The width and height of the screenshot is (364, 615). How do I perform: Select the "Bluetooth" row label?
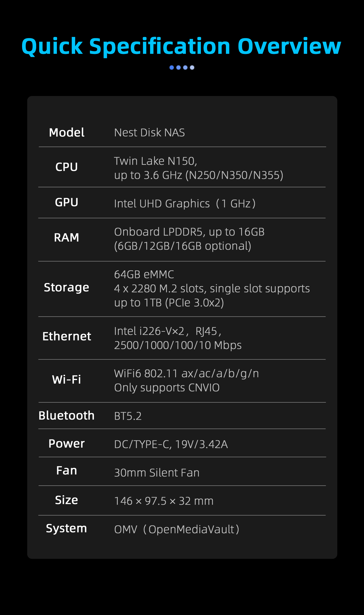(x=66, y=416)
